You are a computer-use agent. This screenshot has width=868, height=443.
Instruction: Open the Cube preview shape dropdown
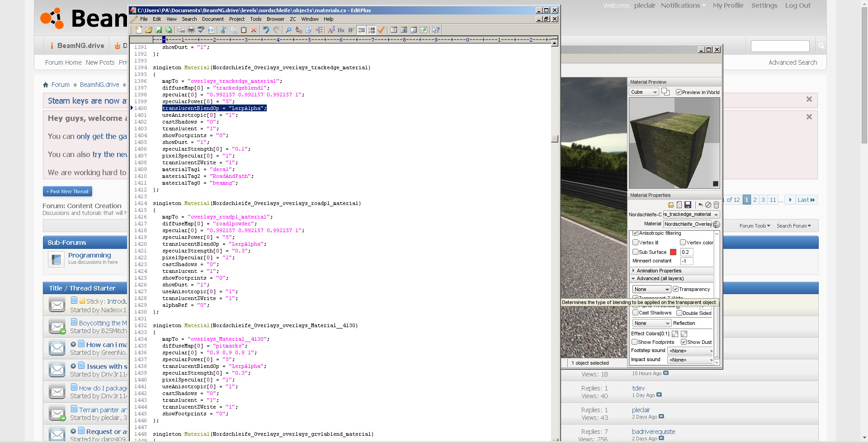tap(644, 92)
